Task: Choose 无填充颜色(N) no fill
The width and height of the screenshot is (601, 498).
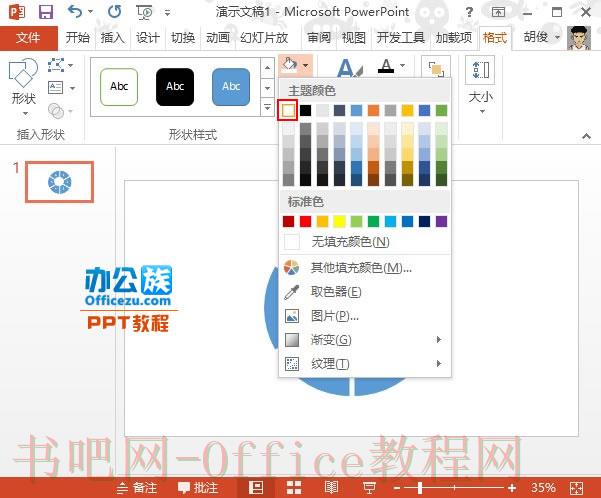Action: [x=365, y=242]
